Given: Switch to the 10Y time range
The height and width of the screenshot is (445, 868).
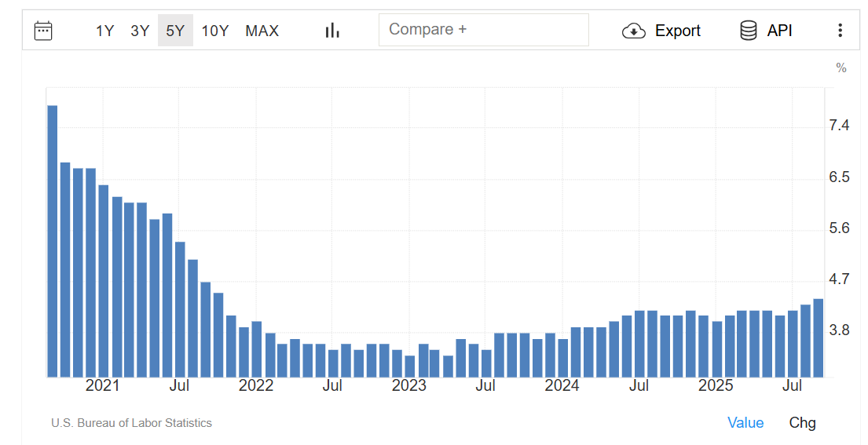Looking at the screenshot, I should click(x=214, y=31).
